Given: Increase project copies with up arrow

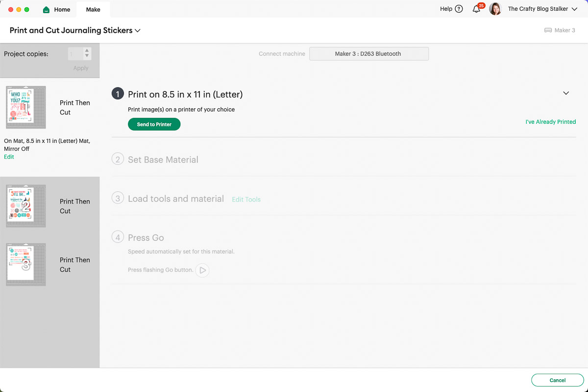Looking at the screenshot, I should click(87, 50).
